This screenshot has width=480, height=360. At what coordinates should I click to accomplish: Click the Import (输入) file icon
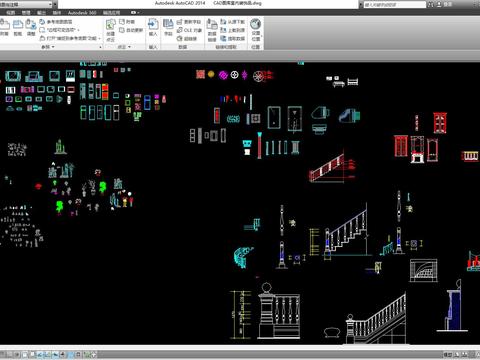click(153, 27)
